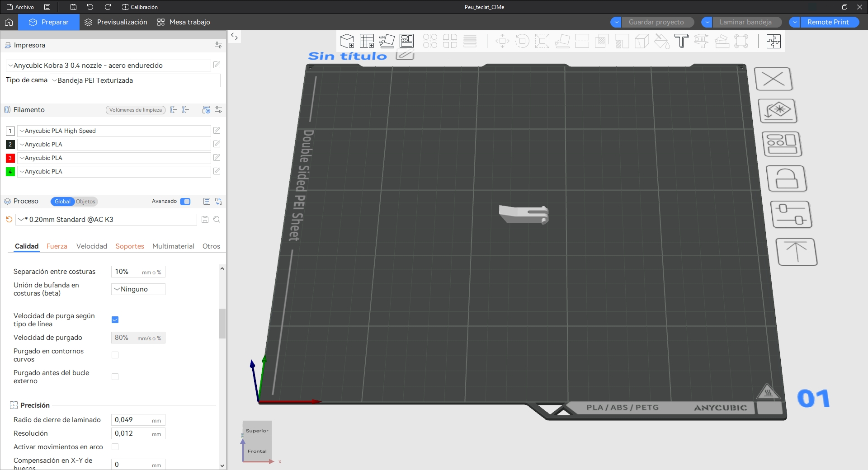Arrange all objects using the toolbar icon

tap(406, 41)
